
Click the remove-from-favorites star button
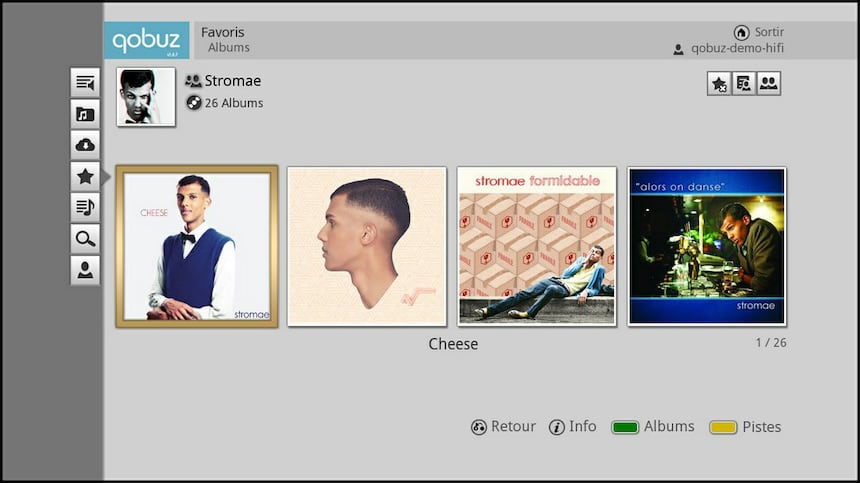click(x=718, y=83)
